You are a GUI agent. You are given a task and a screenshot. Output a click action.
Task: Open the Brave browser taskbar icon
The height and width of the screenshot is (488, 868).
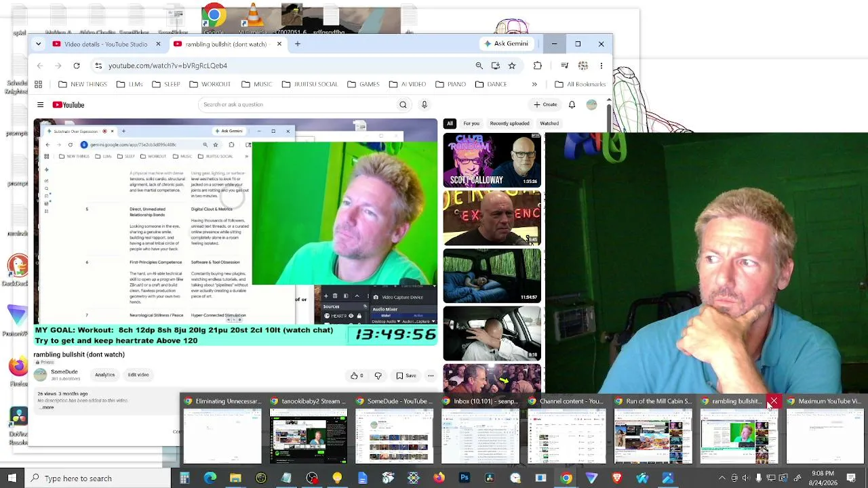617,479
